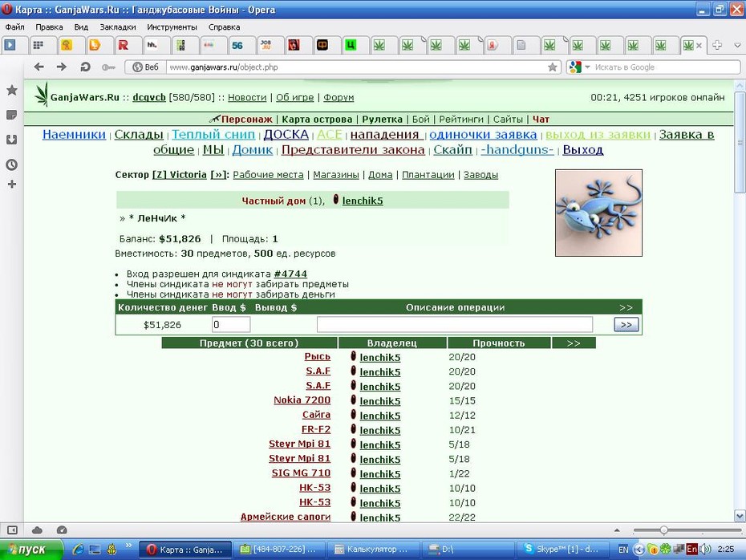Open the Армейские сапоги item link

pos(286,517)
